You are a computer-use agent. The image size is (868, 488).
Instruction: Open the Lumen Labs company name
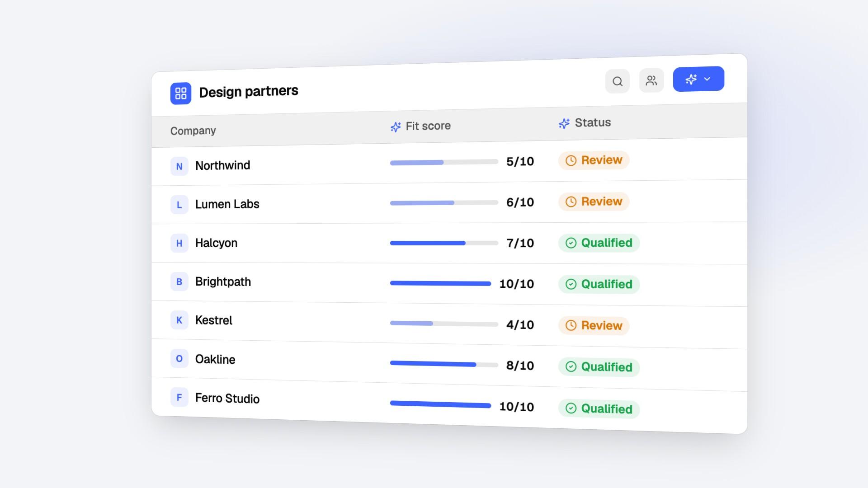(x=227, y=204)
